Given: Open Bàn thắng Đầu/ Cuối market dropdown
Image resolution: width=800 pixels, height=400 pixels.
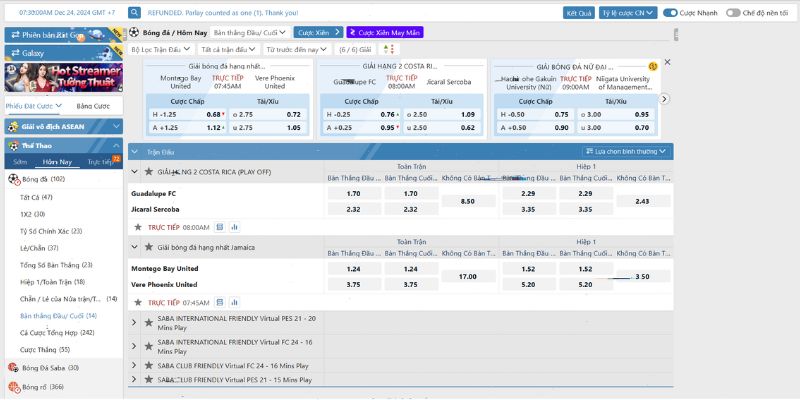Looking at the screenshot, I should coord(249,32).
